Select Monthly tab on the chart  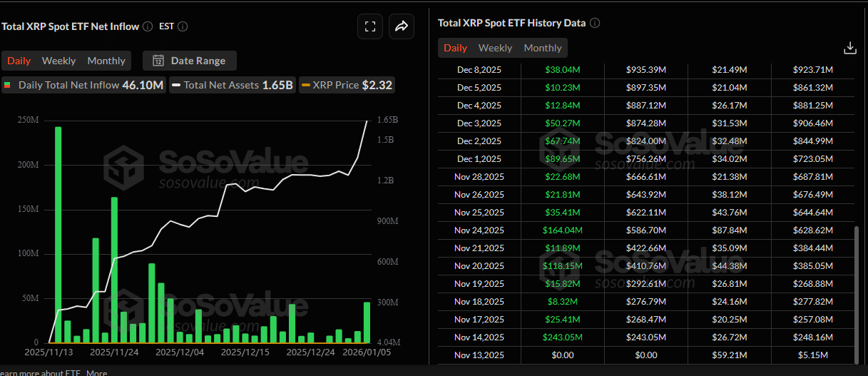(x=106, y=61)
